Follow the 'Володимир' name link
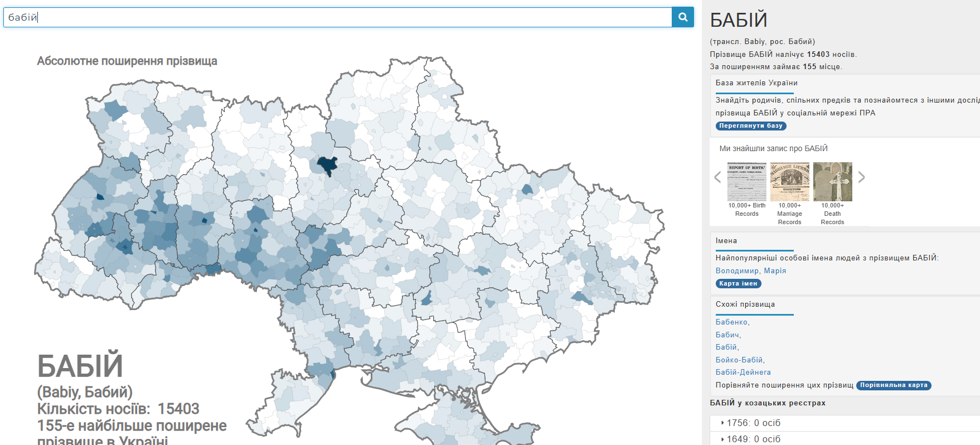980x445 pixels. pyautogui.click(x=736, y=271)
